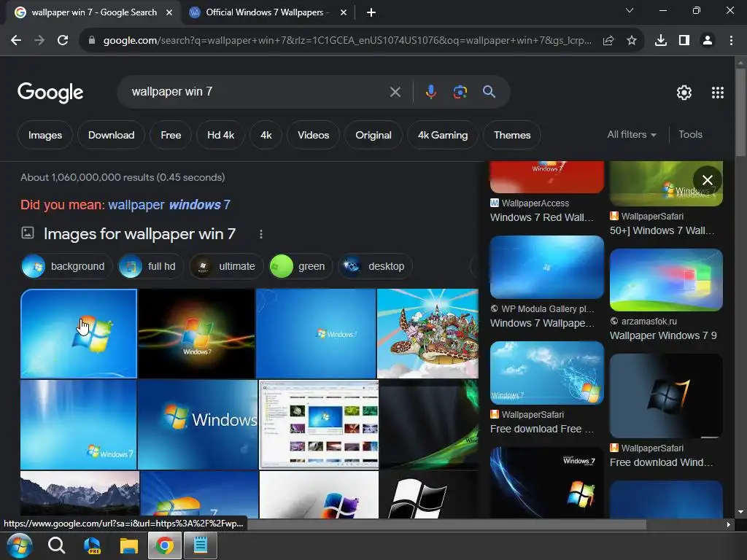Share this page via address bar icon
Screen dimensions: 747x560
click(x=608, y=41)
